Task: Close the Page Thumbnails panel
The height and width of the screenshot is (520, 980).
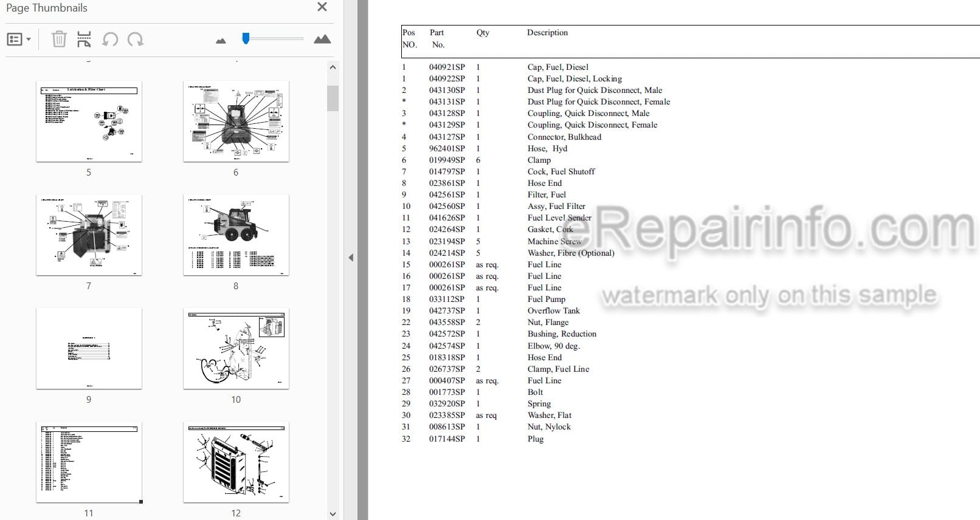Action: click(322, 7)
